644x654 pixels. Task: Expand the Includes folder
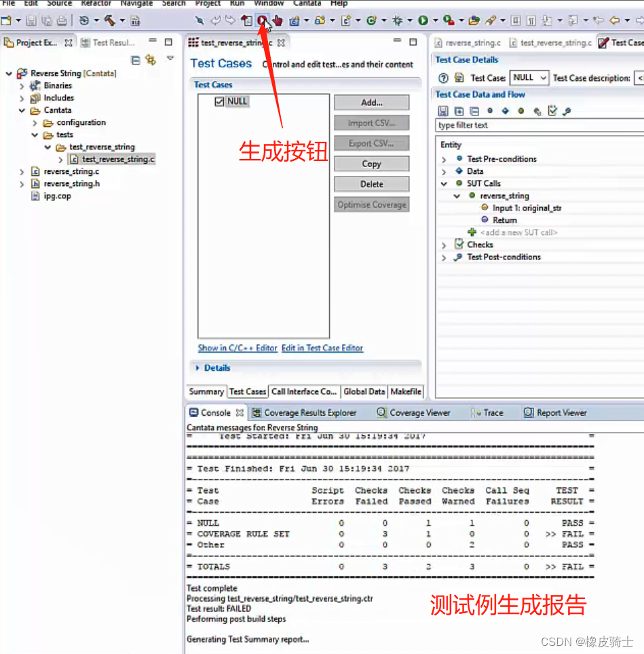pyautogui.click(x=22, y=98)
